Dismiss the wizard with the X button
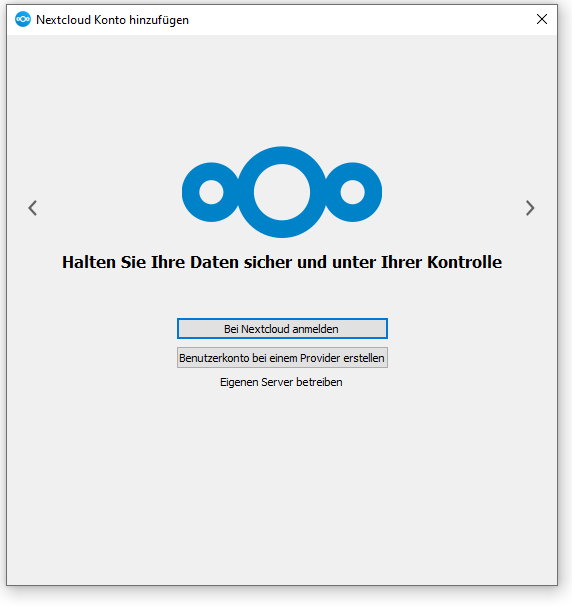 (x=542, y=19)
